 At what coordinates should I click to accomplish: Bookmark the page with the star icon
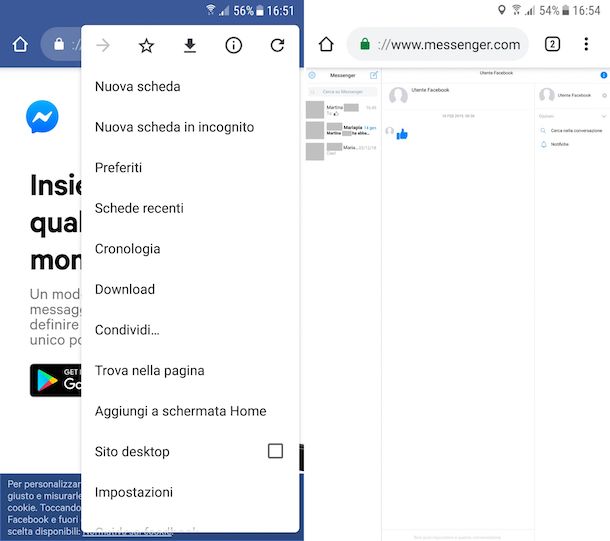(146, 46)
